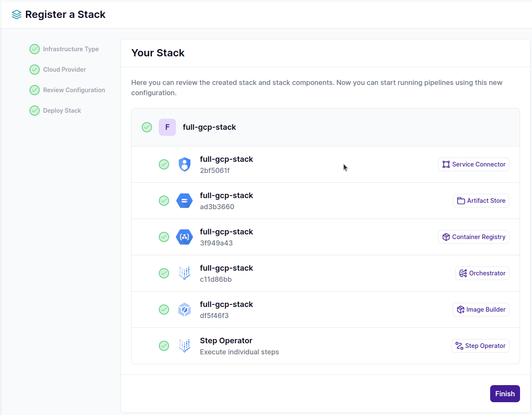This screenshot has width=532, height=415.
Task: Open the Container Registry GCP icon
Action: [184, 237]
